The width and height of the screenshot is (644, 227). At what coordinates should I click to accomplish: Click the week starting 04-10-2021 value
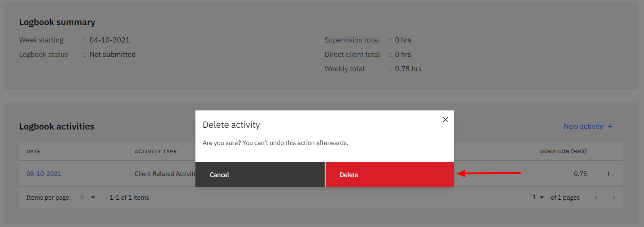(110, 40)
